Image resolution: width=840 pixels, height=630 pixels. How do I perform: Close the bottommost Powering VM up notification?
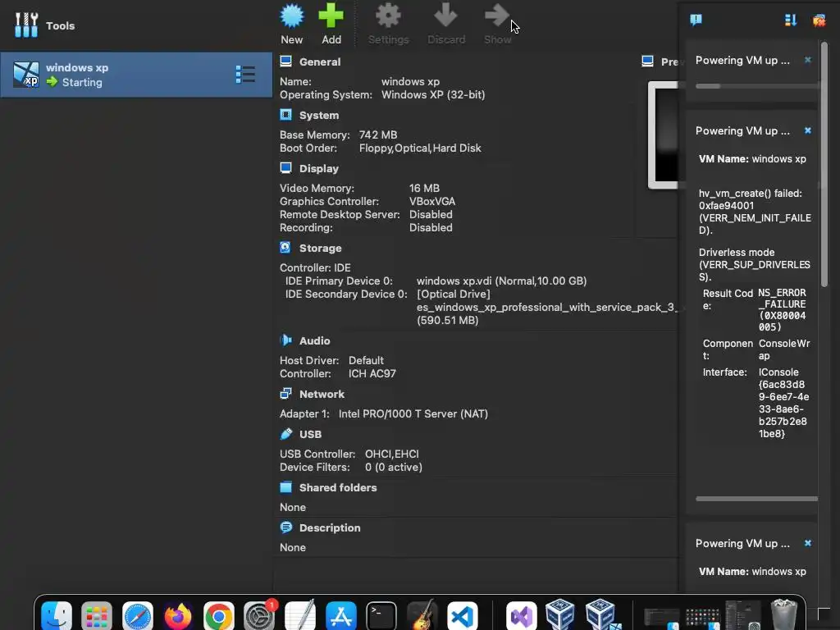point(808,543)
